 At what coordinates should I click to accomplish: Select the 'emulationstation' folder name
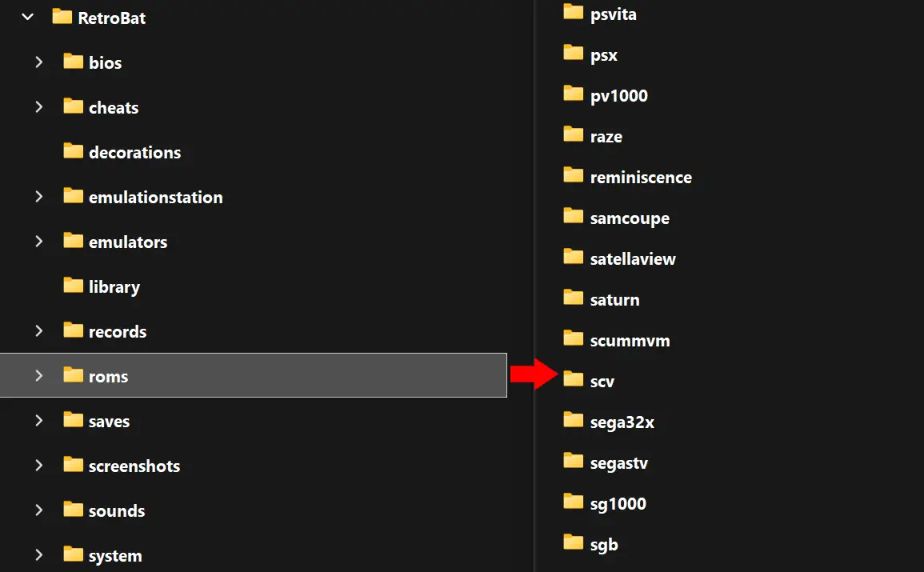pos(155,198)
